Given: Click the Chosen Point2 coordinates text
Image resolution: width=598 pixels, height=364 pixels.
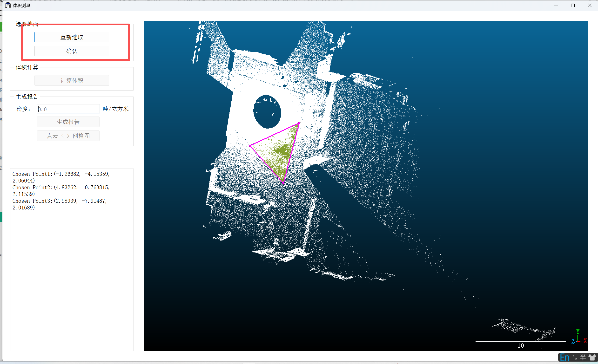Looking at the screenshot, I should tap(61, 191).
